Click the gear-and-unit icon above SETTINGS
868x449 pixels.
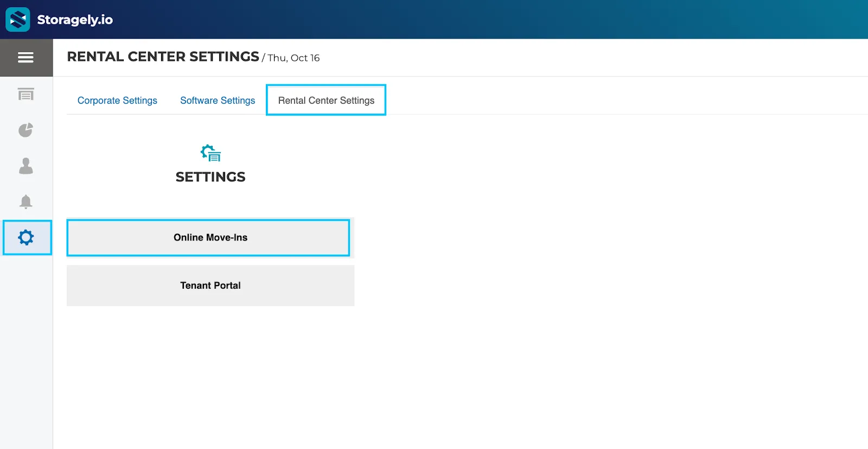pos(210,153)
